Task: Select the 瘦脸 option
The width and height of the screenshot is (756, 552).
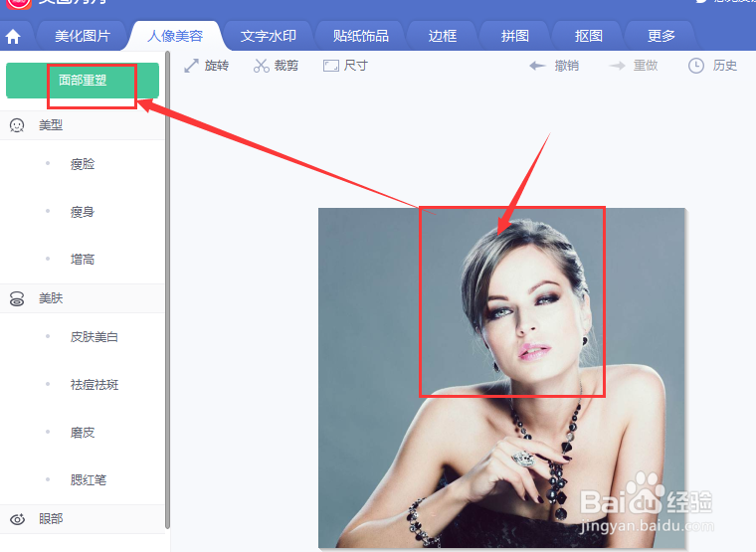Action: click(83, 164)
